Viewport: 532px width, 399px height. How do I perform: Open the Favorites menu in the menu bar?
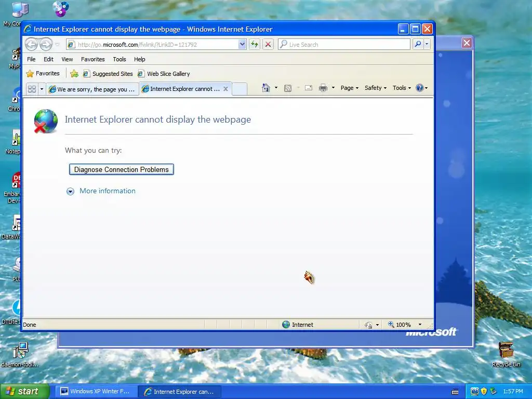[x=92, y=59]
